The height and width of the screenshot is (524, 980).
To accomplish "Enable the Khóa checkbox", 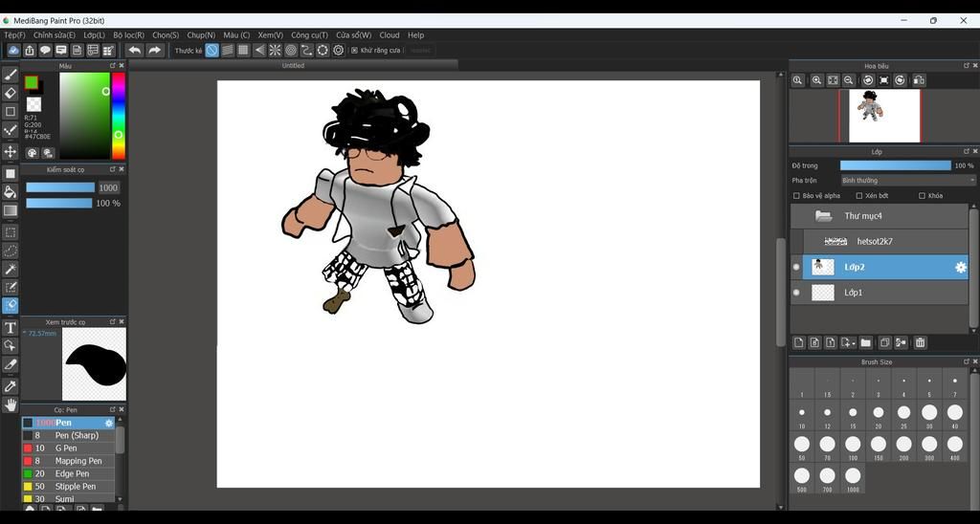I will [922, 195].
